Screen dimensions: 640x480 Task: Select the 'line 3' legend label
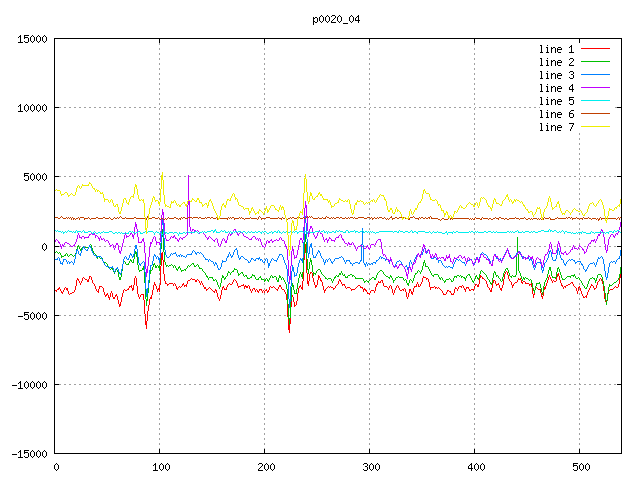click(556, 75)
